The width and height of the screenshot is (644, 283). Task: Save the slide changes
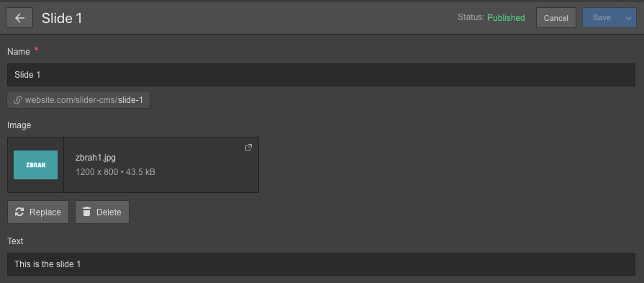pyautogui.click(x=602, y=18)
